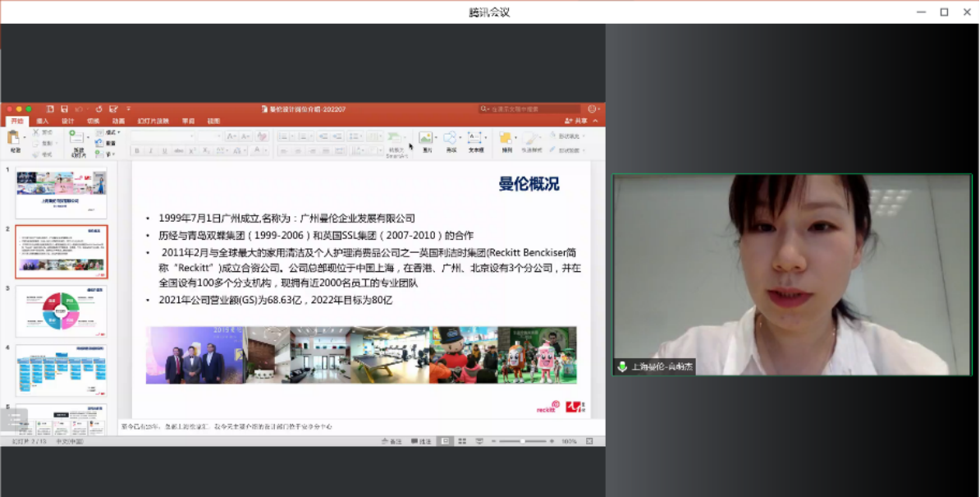980x497 pixels.
Task: Open the Home (开始) ribbon tab
Action: click(17, 121)
